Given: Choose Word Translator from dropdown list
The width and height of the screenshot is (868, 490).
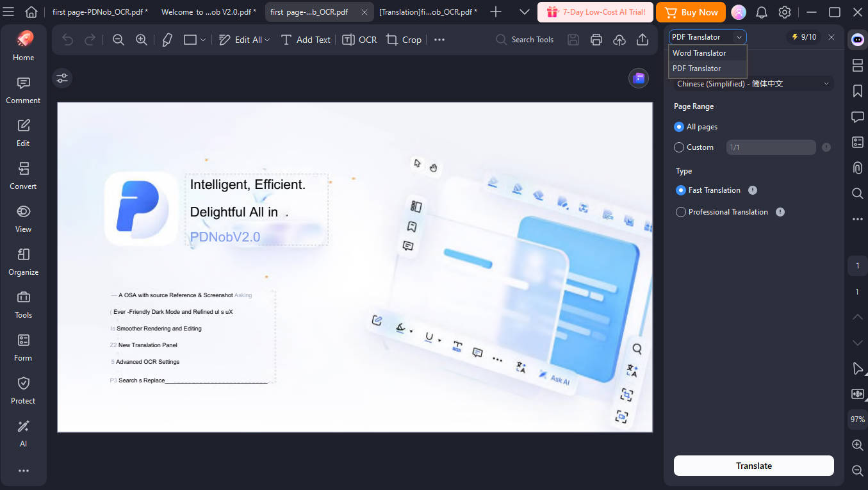Looking at the screenshot, I should [x=708, y=53].
